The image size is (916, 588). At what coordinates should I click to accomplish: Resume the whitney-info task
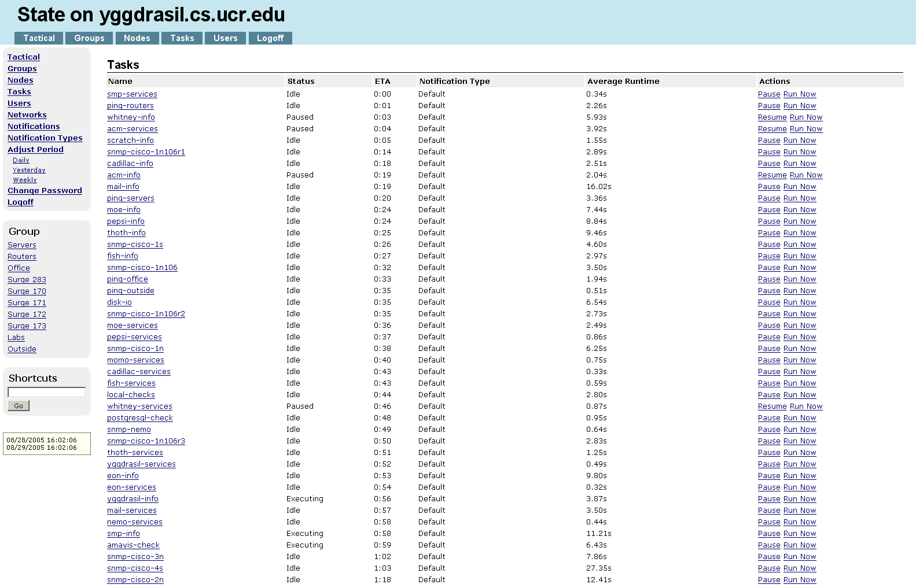[x=772, y=117]
